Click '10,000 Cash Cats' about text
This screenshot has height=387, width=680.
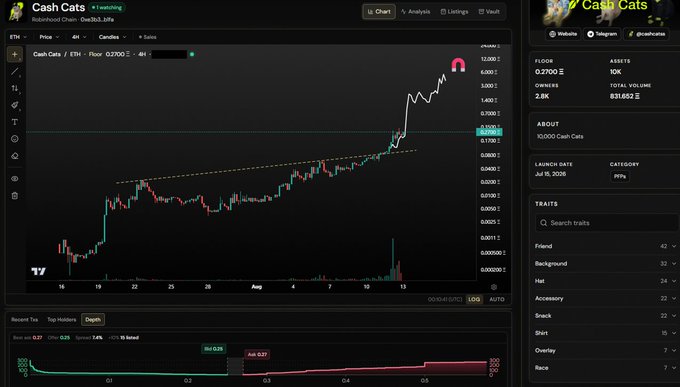pos(560,136)
